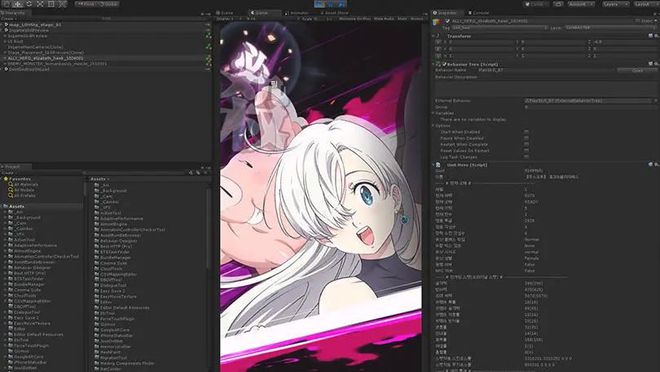The image size is (660, 372).
Task: Open the Tag dropdown in the Inspector
Action: coord(500,28)
